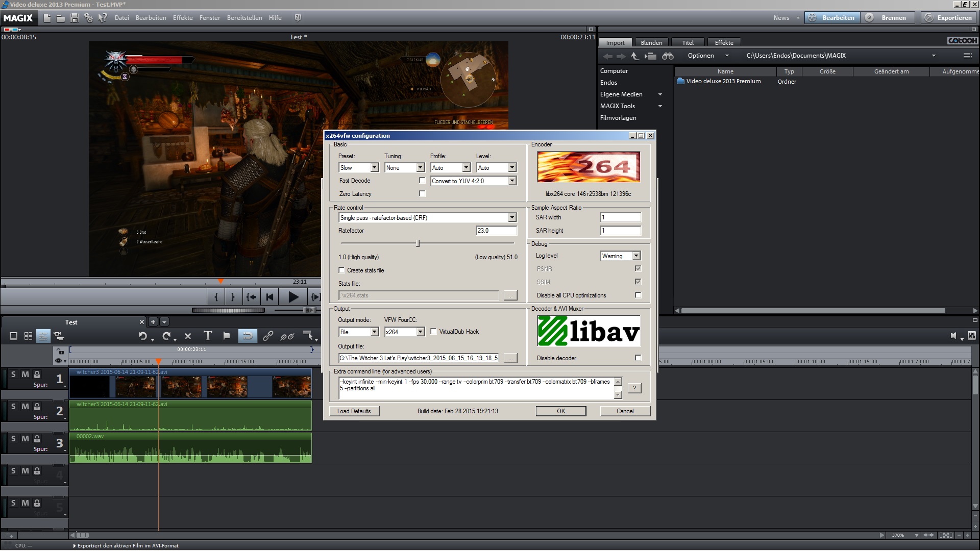Click the Redo arrow in timeline toolbar
Screen dimensions: 980x551
point(166,336)
